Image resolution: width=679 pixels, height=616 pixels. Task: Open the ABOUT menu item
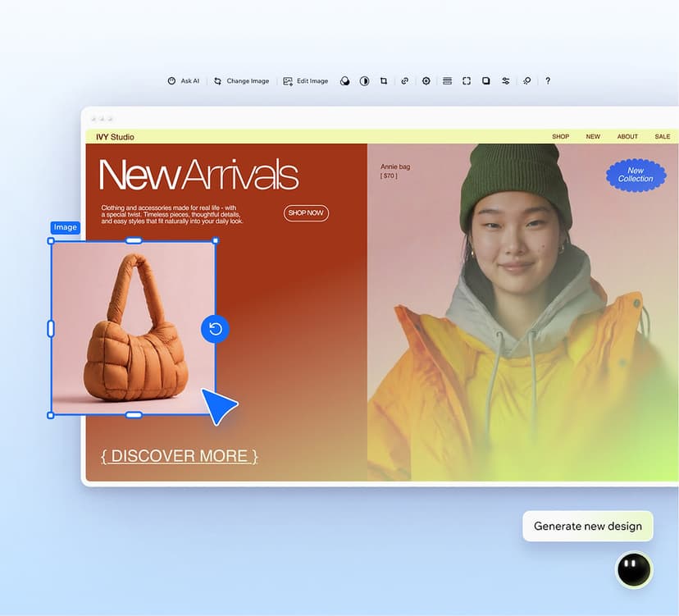(627, 136)
